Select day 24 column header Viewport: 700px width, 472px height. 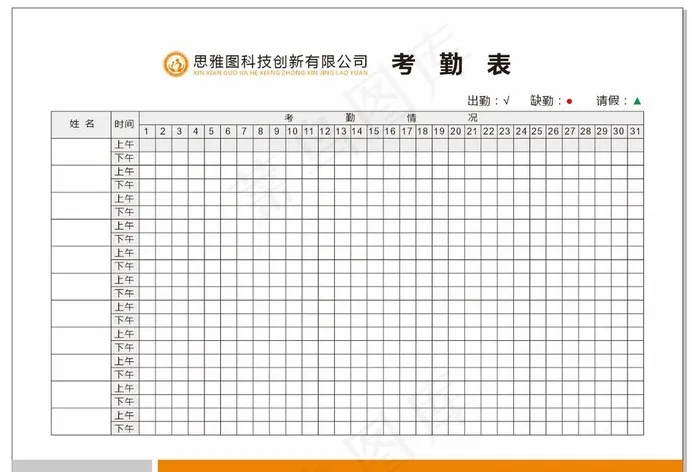point(521,131)
